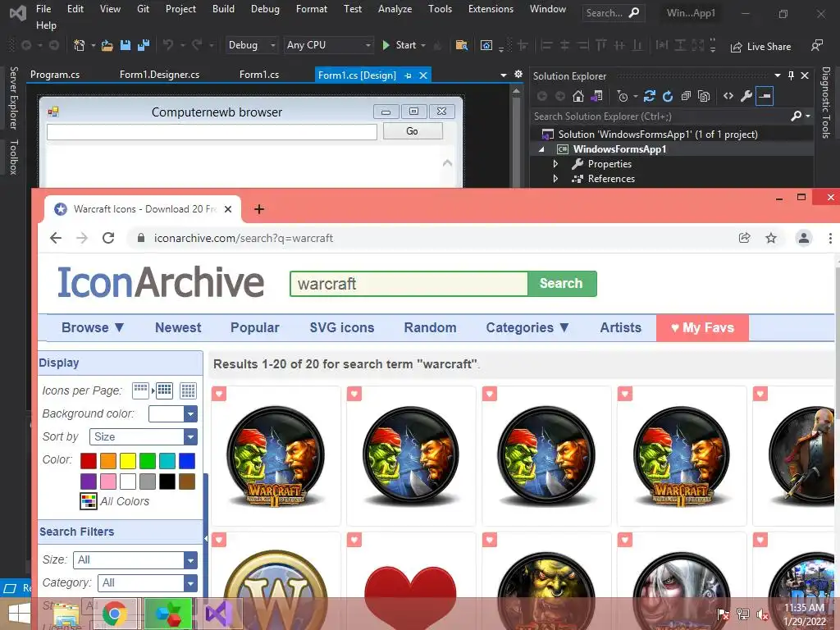Viewport: 840px width, 630px height.
Task: Select medium icons per page layout option
Action: coord(164,390)
